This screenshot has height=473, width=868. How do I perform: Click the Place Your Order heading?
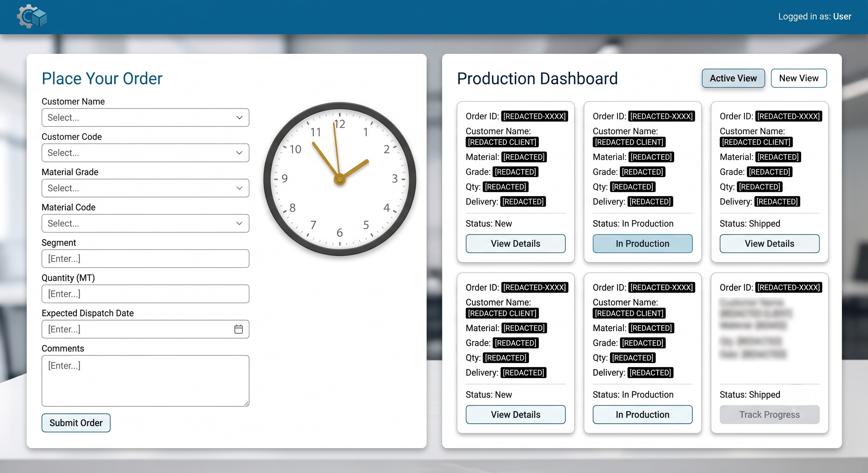click(102, 79)
